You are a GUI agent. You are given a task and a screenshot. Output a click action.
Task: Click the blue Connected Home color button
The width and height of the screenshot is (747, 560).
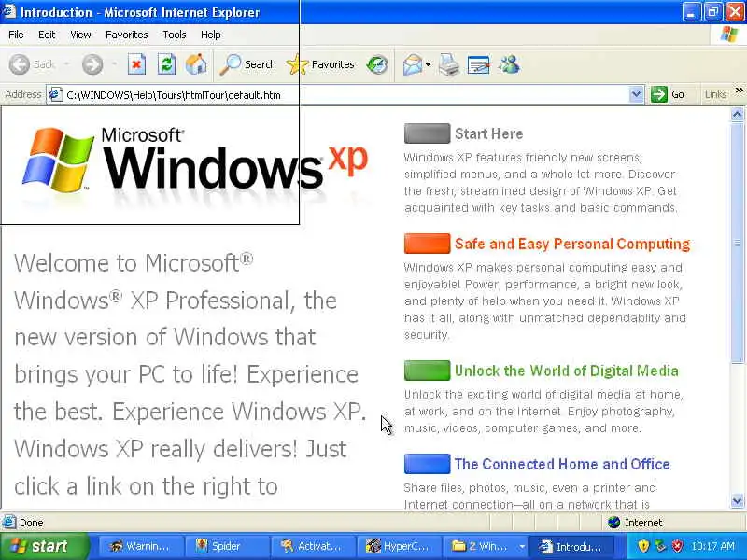427,464
